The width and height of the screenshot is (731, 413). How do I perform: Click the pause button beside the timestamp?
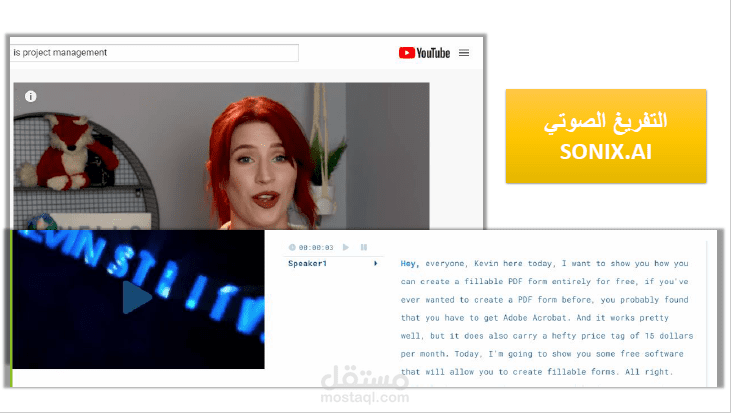(364, 247)
